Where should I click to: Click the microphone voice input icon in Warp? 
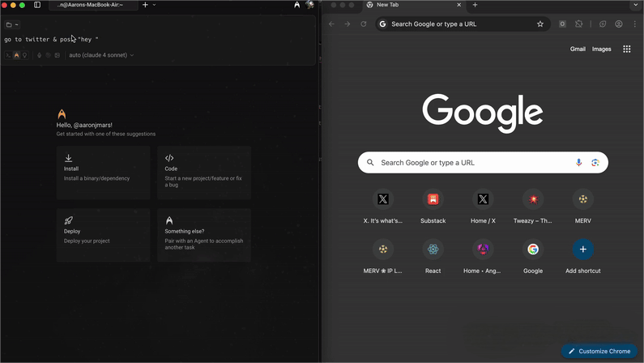coord(40,55)
